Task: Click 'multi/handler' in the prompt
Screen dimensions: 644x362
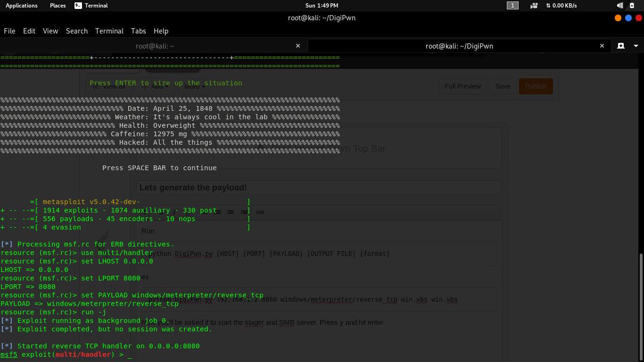Action: (x=83, y=354)
